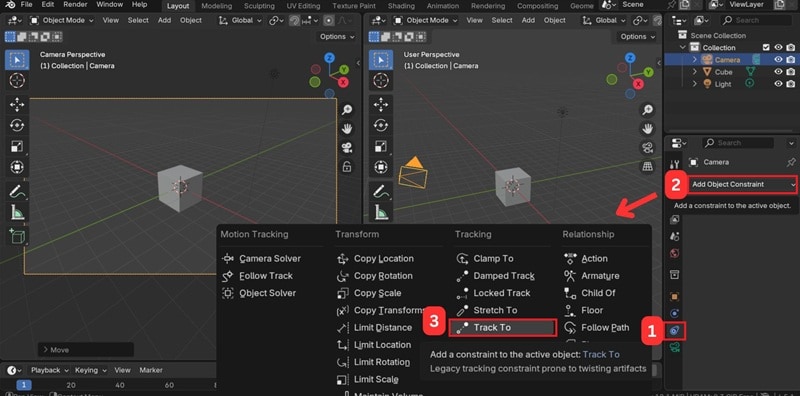This screenshot has width=800, height=396.
Task: Hide the Collection using its eye icon
Action: [779, 47]
